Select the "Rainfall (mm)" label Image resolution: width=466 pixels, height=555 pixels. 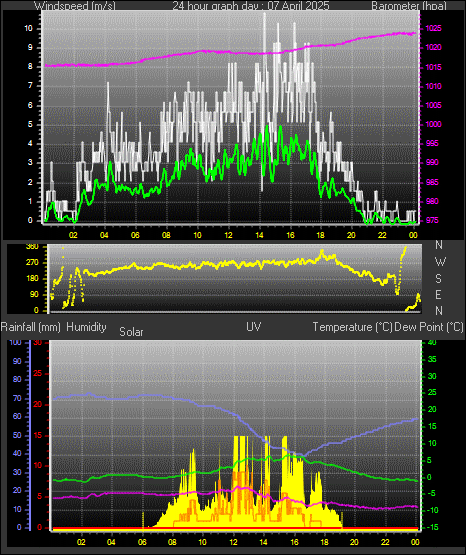[31, 327]
